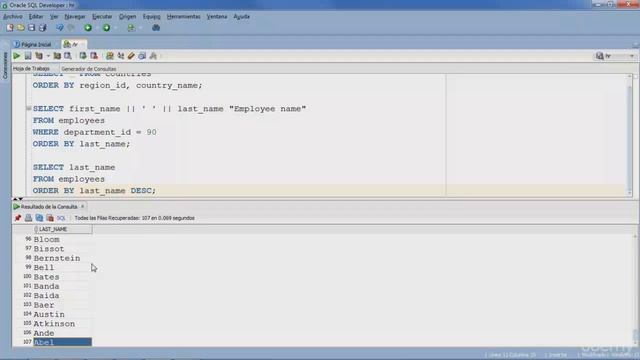Click the Save icon
This screenshot has width=640, height=360.
31,28
